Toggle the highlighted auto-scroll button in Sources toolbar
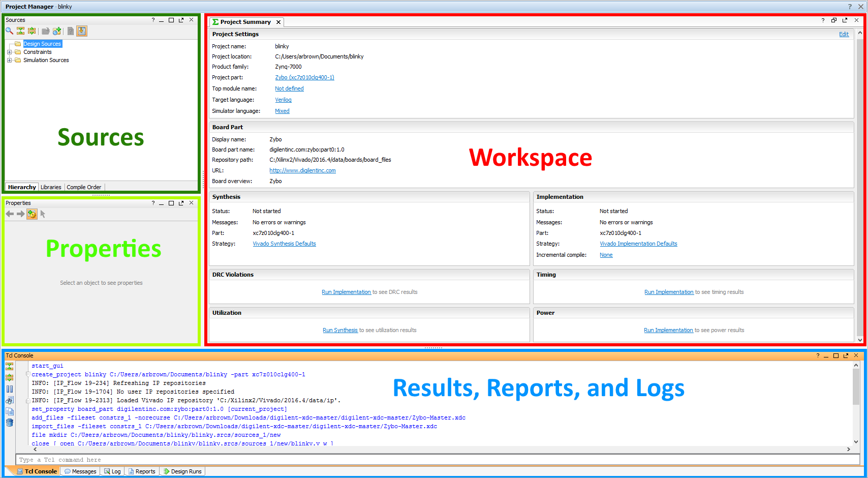This screenshot has height=478, width=868. 82,31
